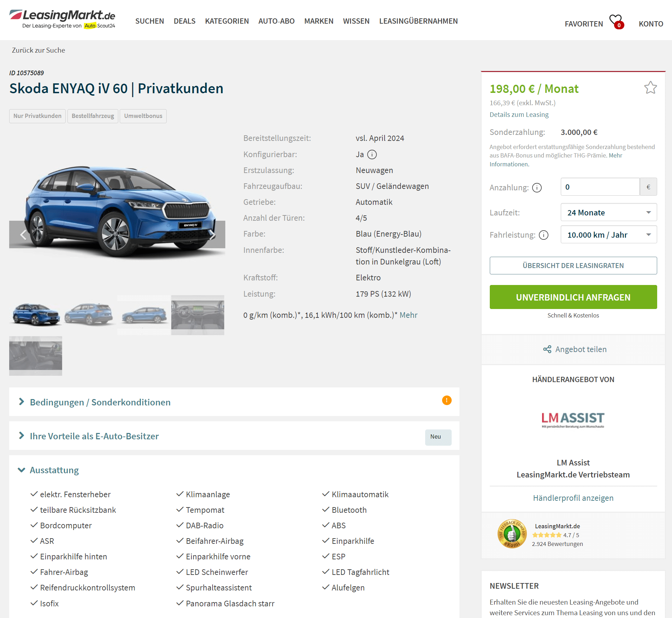Image resolution: width=672 pixels, height=618 pixels.
Task: Click the Nur Privatkunden tag
Action: [37, 116]
